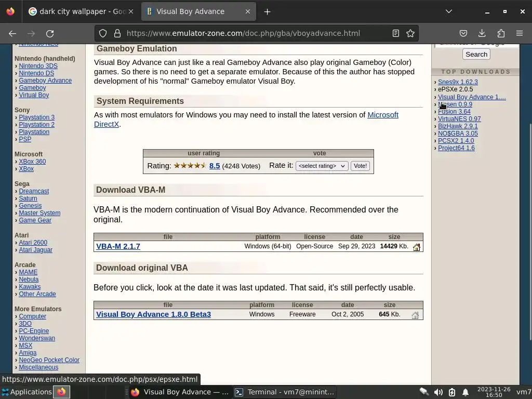Select the Visual Boy Advance tab
This screenshot has height=399, width=532.
click(x=198, y=11)
